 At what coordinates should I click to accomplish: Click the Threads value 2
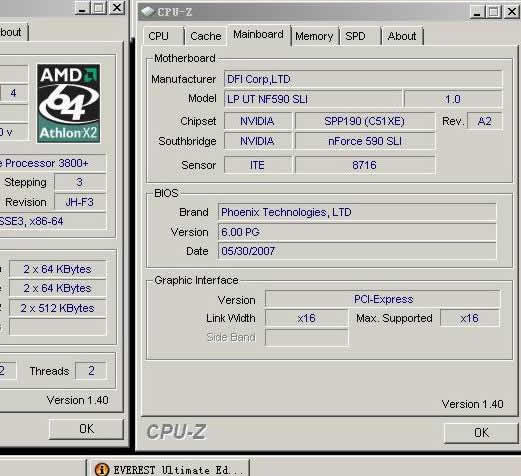(91, 371)
